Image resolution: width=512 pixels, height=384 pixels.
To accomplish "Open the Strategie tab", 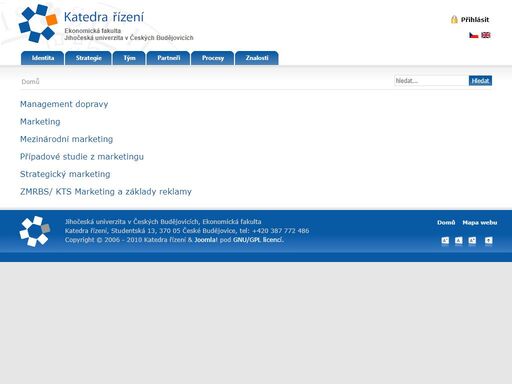I will [88, 58].
